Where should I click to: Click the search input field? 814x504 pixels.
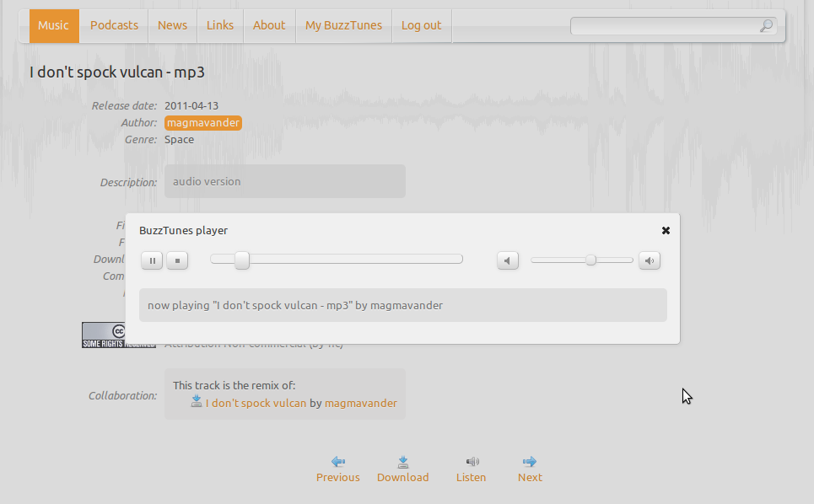pos(673,26)
